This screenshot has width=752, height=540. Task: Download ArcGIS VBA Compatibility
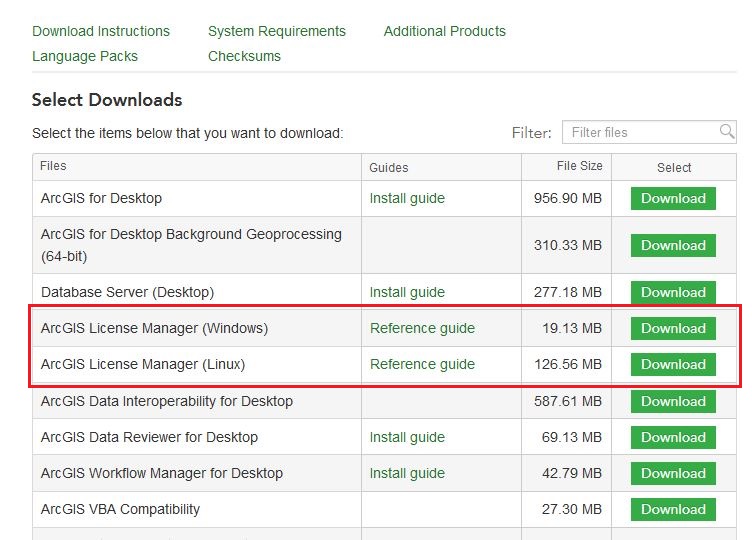tap(673, 509)
